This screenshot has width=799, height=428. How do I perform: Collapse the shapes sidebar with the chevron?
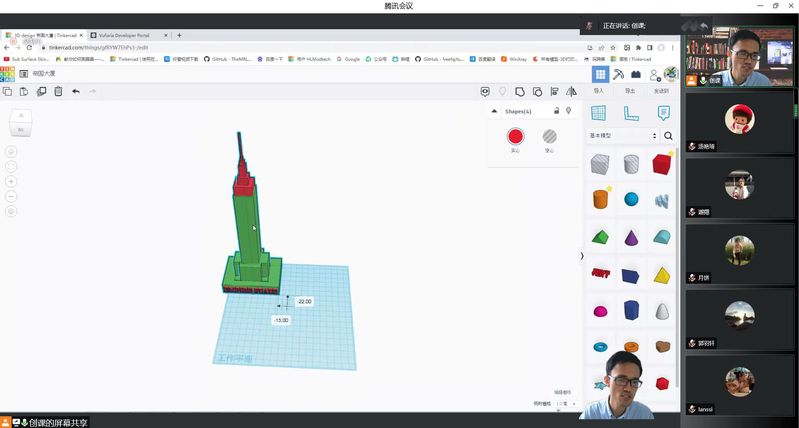581,256
